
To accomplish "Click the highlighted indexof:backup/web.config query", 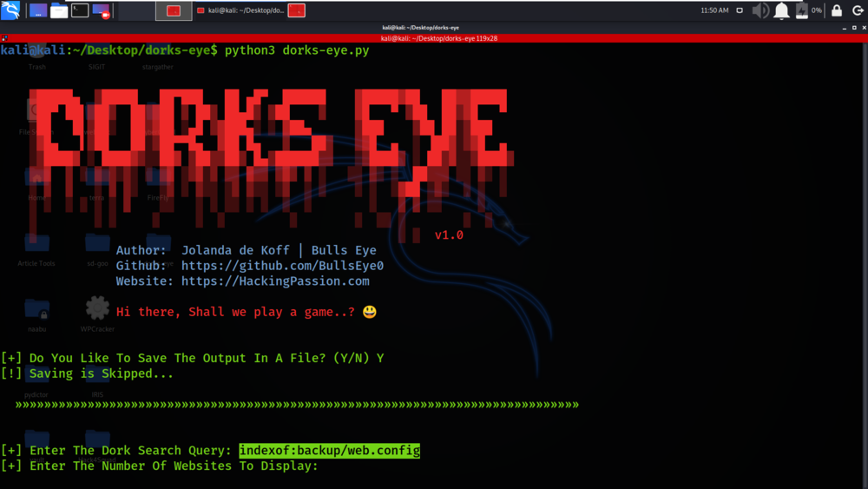I will tap(329, 451).
